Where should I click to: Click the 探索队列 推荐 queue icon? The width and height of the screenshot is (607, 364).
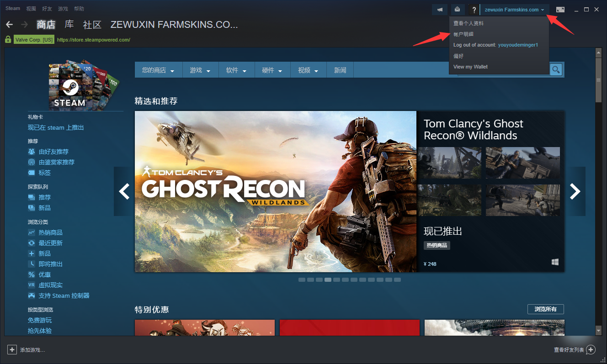32,197
